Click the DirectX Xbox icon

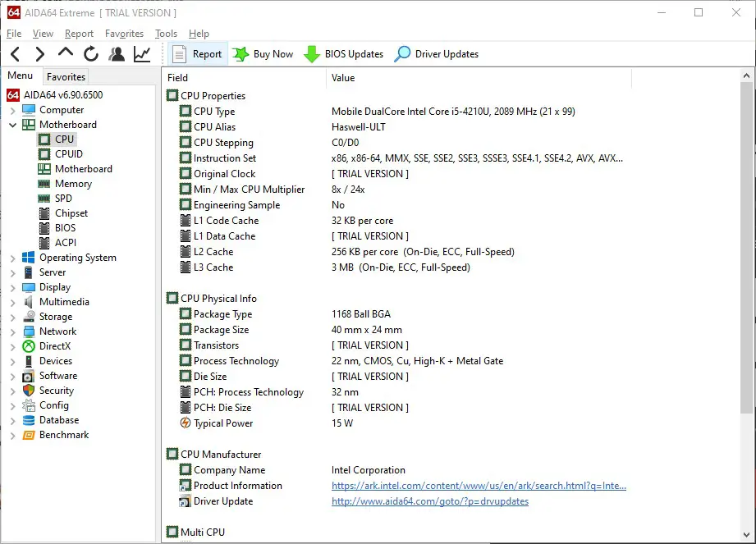29,346
